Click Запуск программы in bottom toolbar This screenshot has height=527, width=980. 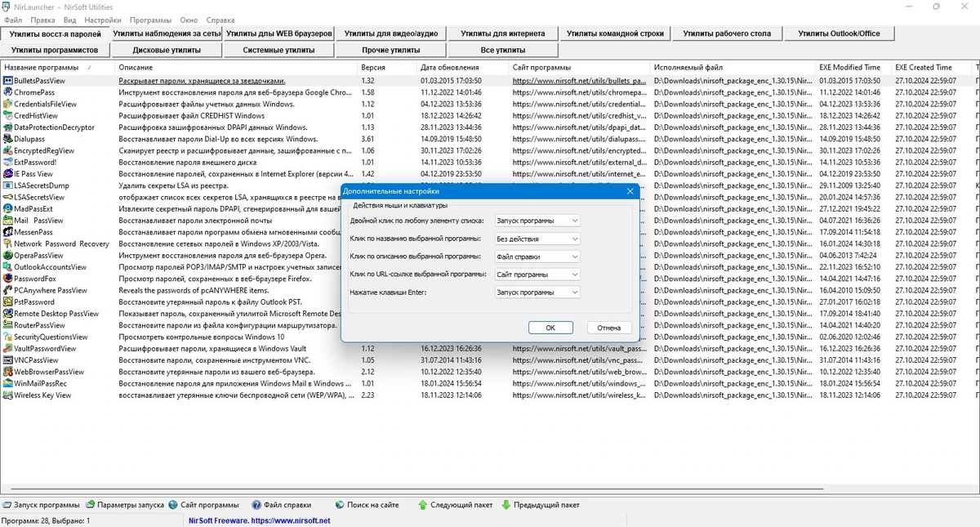42,505
